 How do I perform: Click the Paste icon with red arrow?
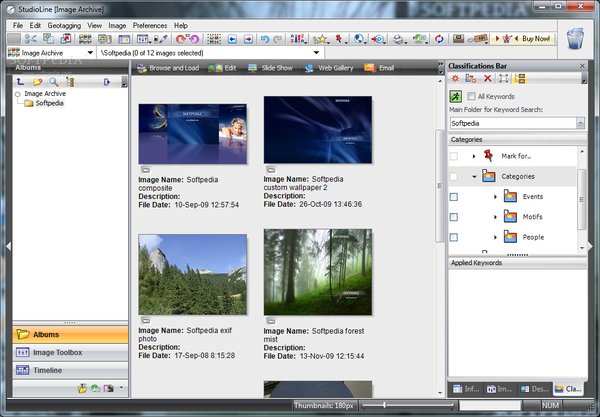coord(66,39)
